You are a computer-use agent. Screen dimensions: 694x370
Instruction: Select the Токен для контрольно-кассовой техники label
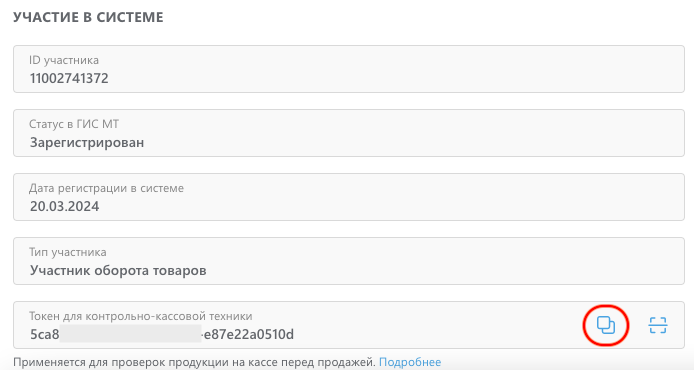[141, 316]
